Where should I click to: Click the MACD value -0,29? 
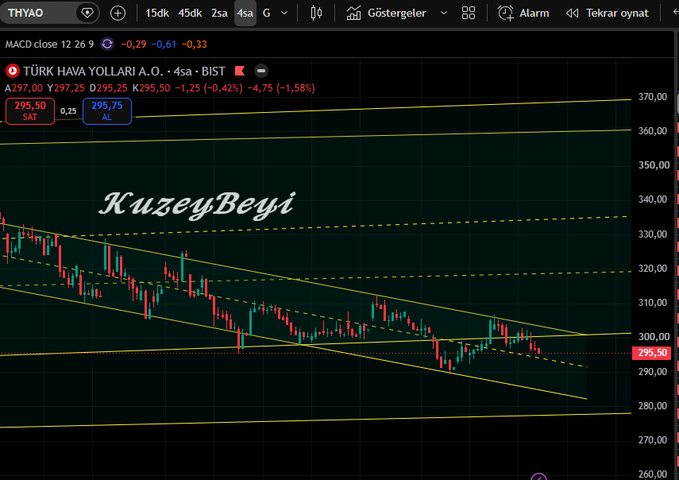click(134, 44)
